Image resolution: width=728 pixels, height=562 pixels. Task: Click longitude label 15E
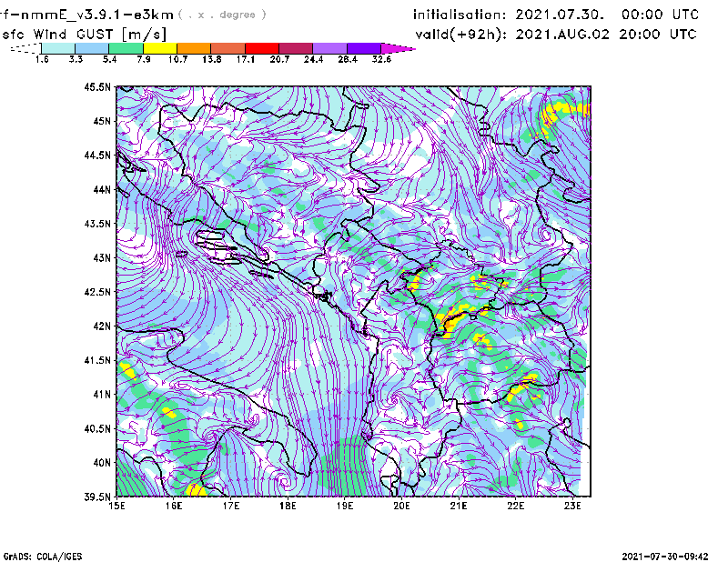[116, 506]
